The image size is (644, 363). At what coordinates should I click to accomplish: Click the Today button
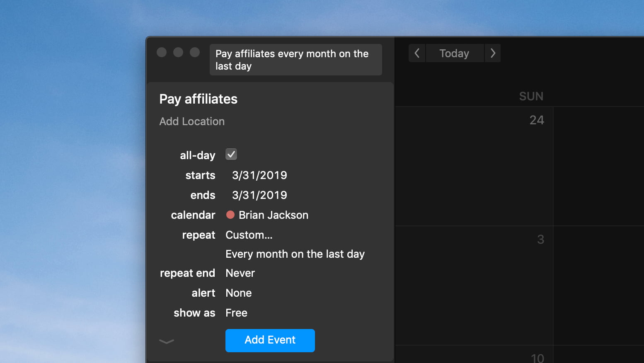click(x=455, y=53)
